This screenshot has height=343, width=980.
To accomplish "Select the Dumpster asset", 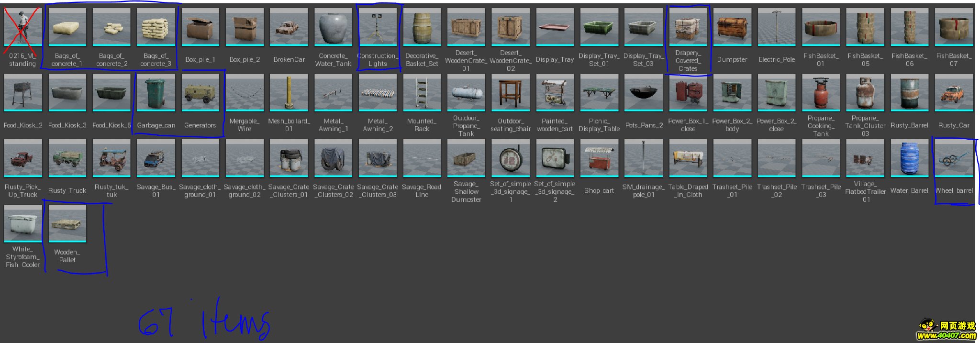I will tap(732, 27).
